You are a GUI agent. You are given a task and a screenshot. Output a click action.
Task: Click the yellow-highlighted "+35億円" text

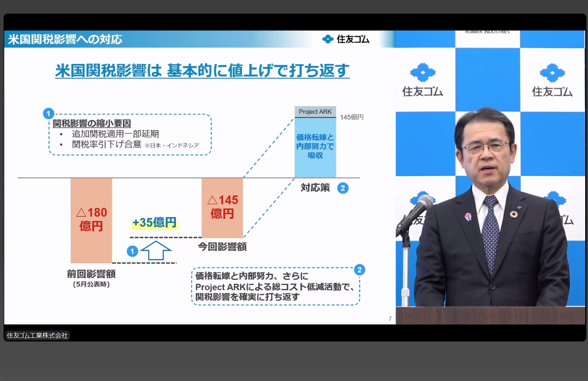[154, 223]
